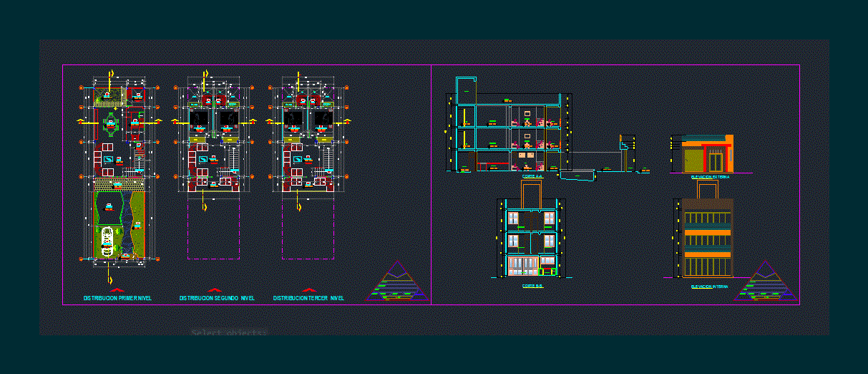Select red arrow marker above tercer nivel title

point(308,290)
